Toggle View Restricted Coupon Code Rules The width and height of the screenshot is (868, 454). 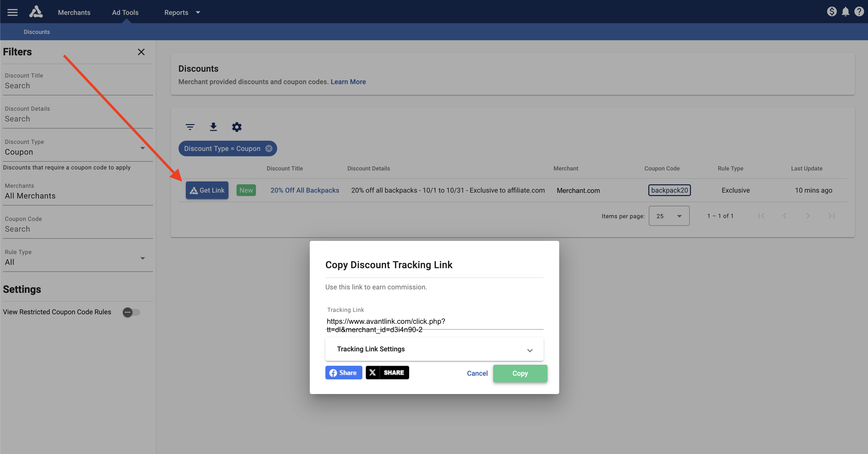[x=131, y=312]
